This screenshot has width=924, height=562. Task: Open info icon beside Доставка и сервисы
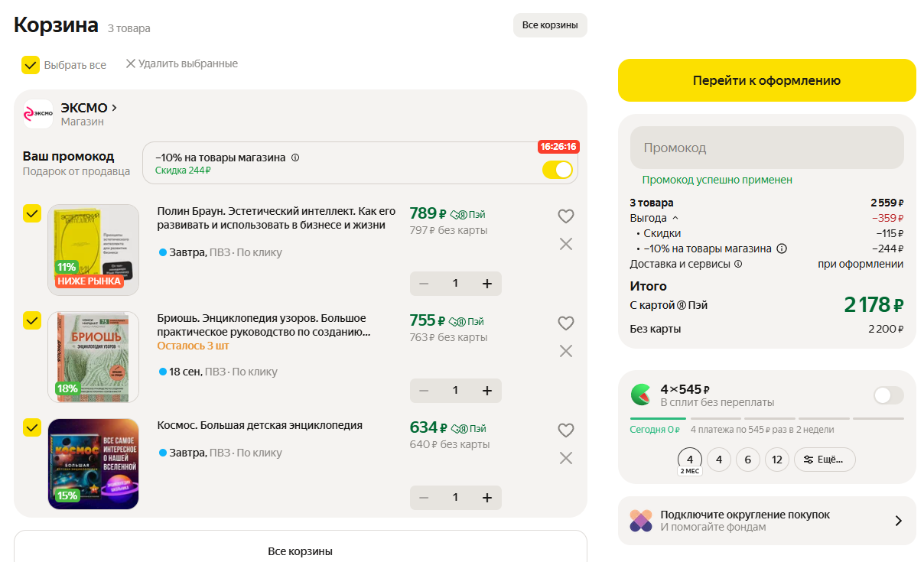point(738,265)
